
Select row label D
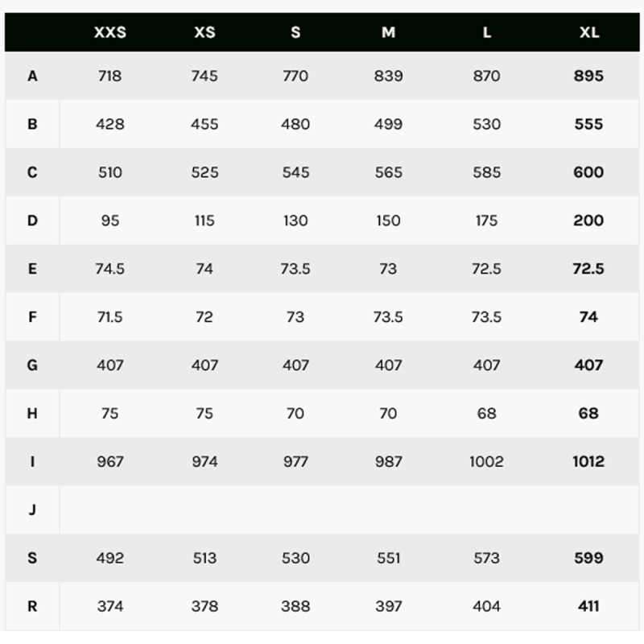point(32,221)
